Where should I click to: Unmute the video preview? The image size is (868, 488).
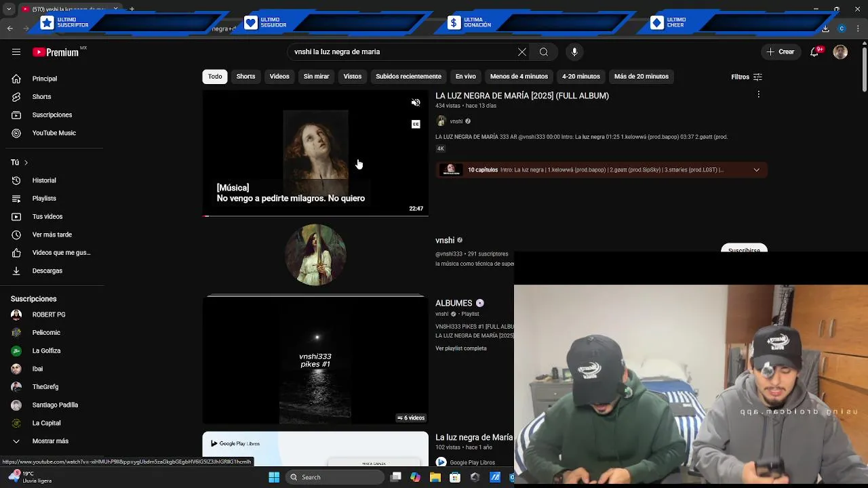coord(416,103)
